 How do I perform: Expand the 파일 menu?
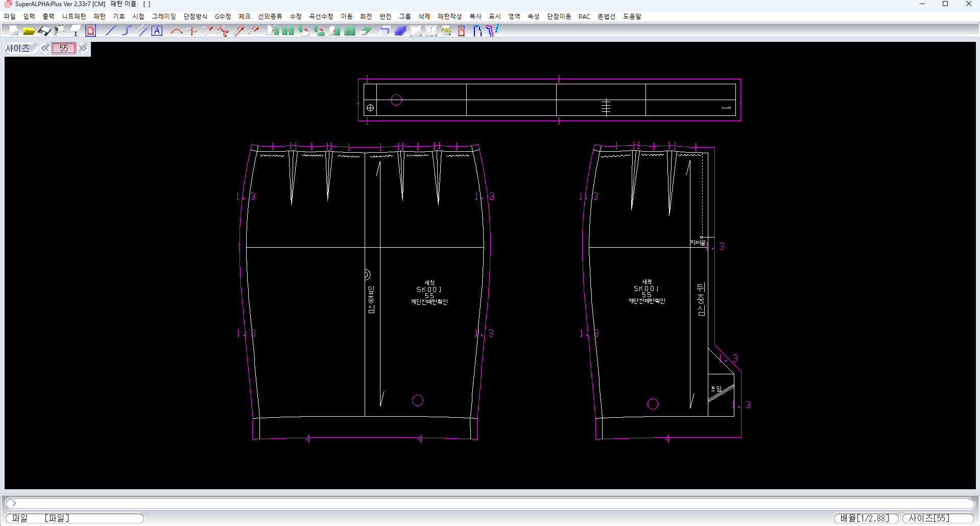[x=10, y=16]
